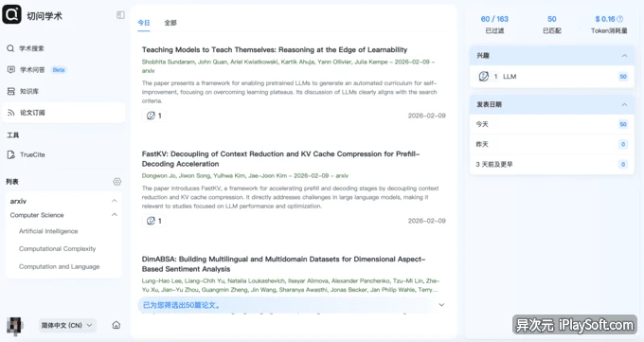Screen dimensions: 644x342
Task: Click author line starting with Dongwon Jo
Action: (244, 176)
